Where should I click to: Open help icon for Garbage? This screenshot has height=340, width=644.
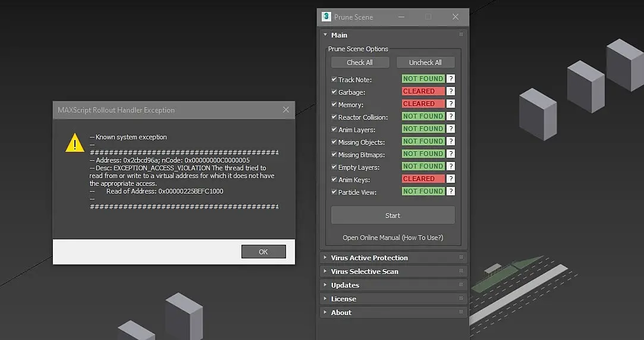point(451,91)
